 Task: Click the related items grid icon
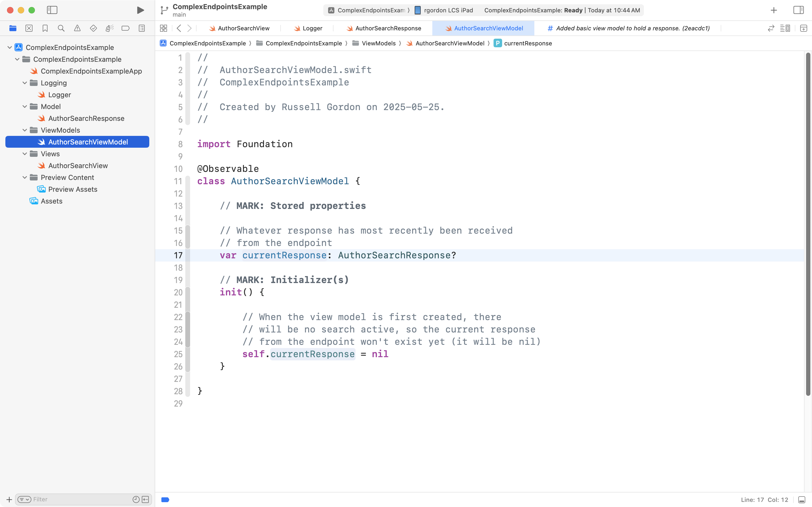(163, 28)
